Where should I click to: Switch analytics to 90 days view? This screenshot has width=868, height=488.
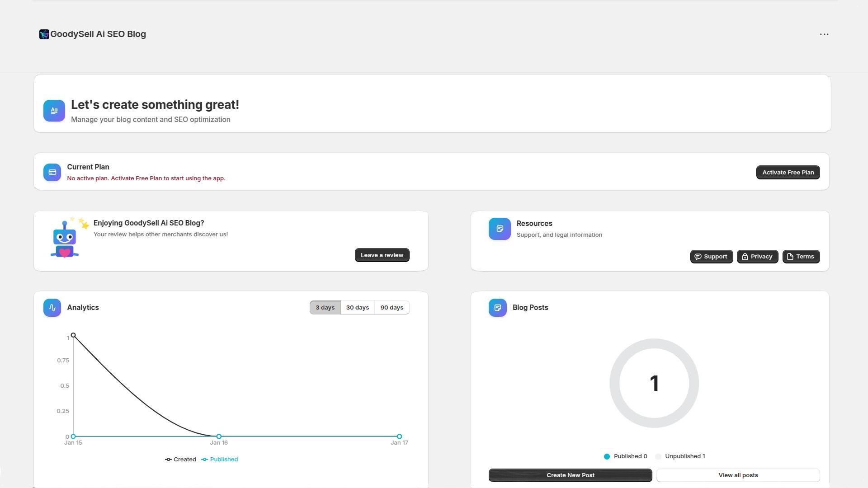click(392, 307)
